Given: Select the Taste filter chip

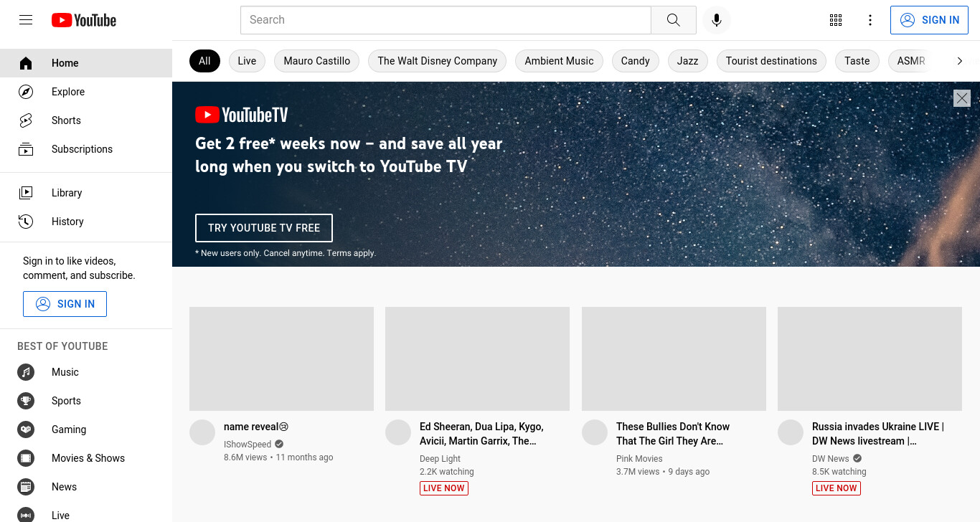Looking at the screenshot, I should click(857, 61).
